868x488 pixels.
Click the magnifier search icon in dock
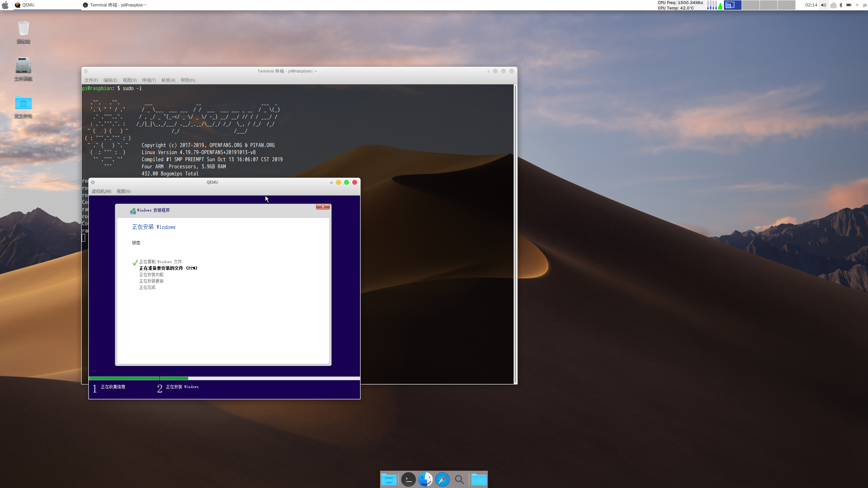tap(459, 480)
